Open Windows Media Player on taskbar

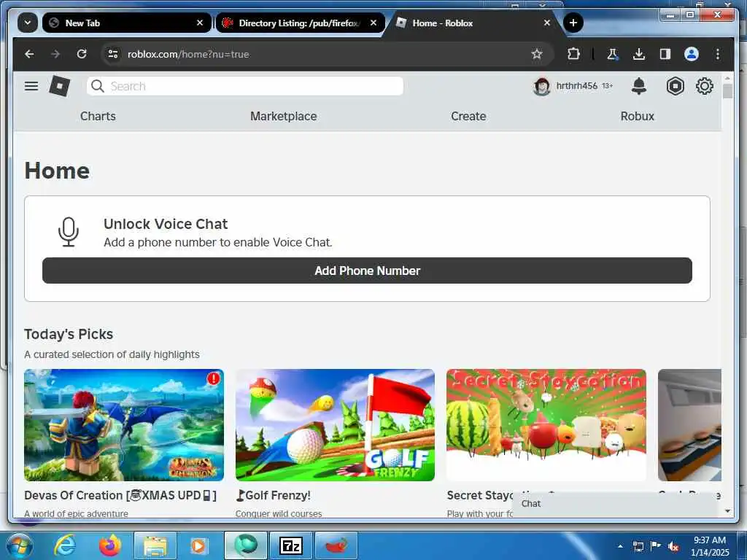point(198,545)
